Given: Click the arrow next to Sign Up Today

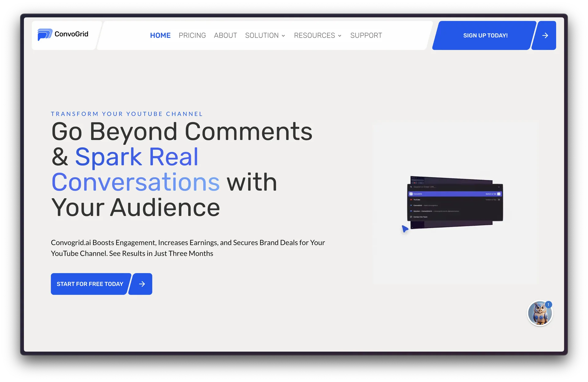Looking at the screenshot, I should point(545,36).
